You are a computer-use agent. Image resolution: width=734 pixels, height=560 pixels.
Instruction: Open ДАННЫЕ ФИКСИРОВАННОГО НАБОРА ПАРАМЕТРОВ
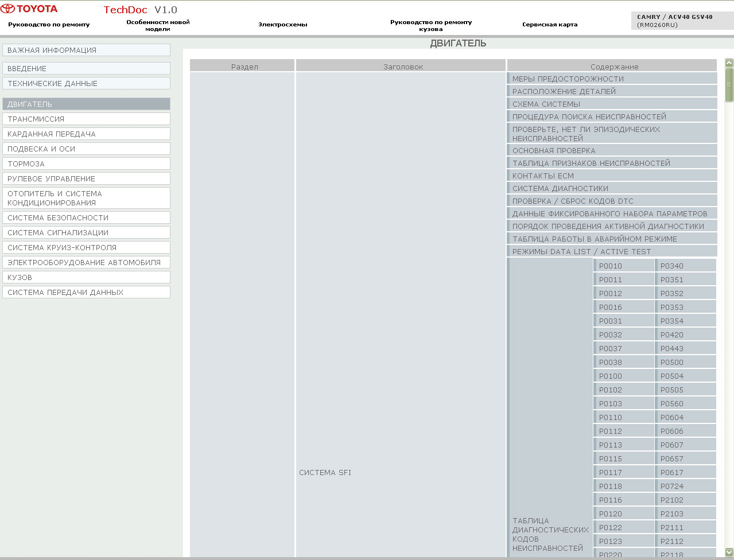click(612, 213)
